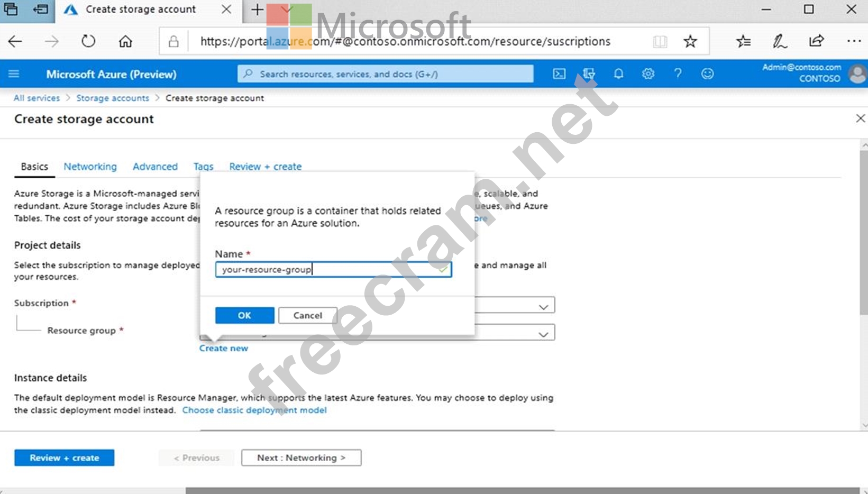Click the resource group Name field

point(333,269)
